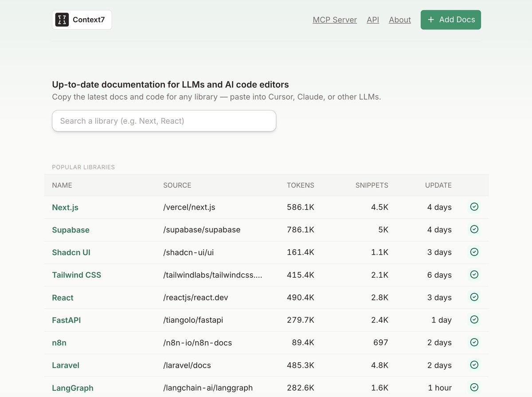Click the checkmark status icon for React
The height and width of the screenshot is (397, 532).
(x=474, y=297)
